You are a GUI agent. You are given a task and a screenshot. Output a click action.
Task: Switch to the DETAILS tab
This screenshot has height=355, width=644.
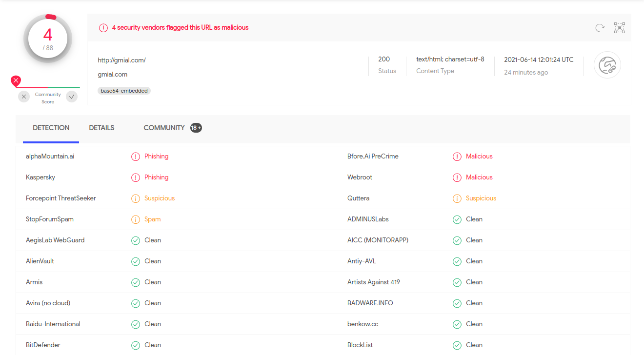click(101, 128)
